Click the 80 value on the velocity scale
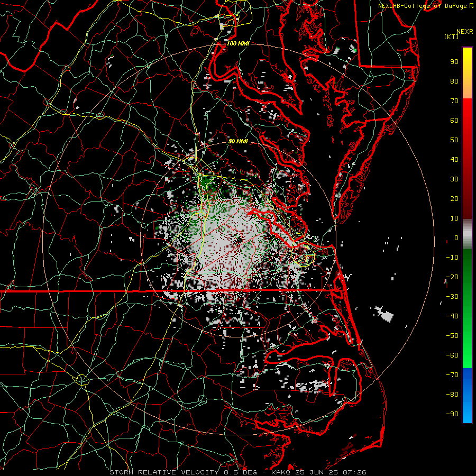The width and height of the screenshot is (476, 476). pos(454,81)
